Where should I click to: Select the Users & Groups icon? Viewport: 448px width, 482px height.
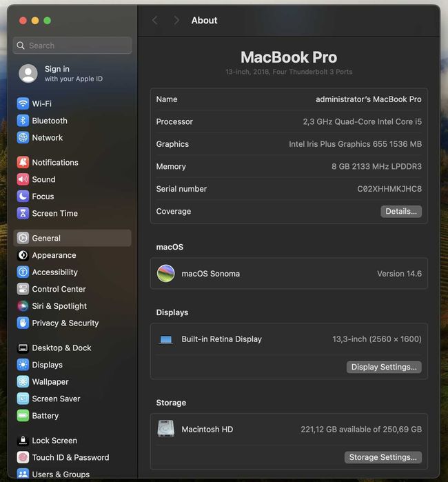(x=23, y=474)
